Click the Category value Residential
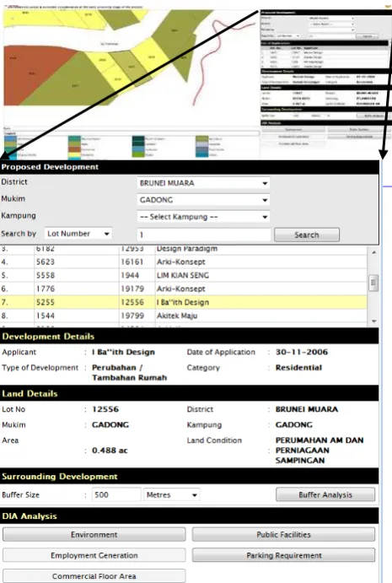Viewport: 392px width, 583px height. (x=298, y=368)
